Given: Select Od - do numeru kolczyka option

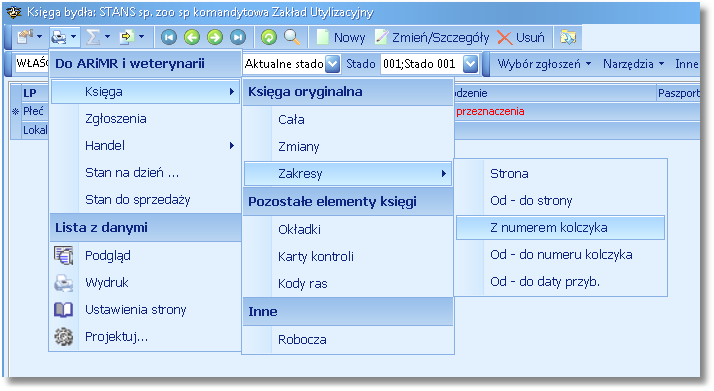Looking at the screenshot, I should [561, 254].
